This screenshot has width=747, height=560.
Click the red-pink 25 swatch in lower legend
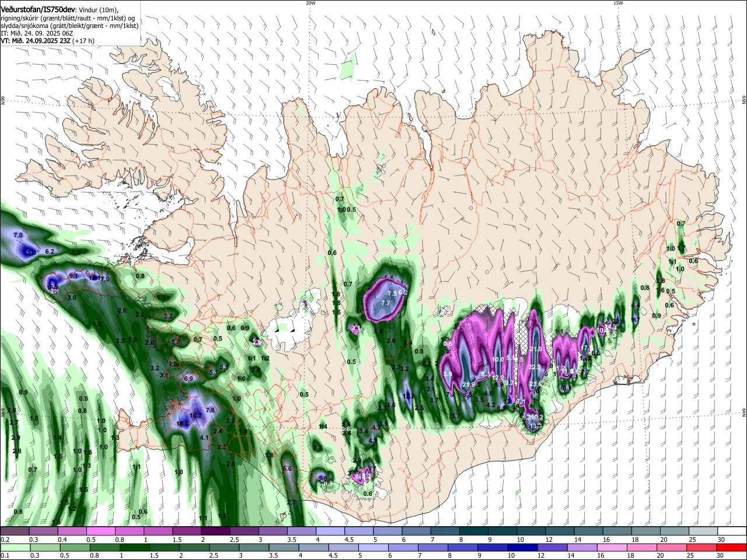pyautogui.click(x=701, y=547)
